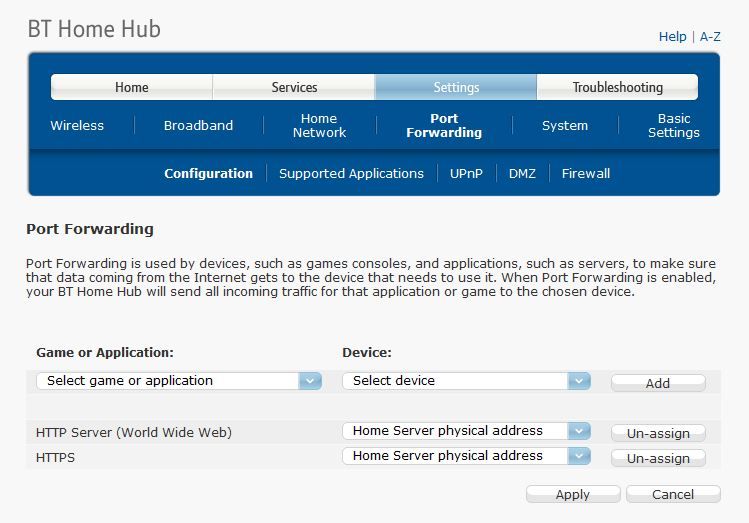Open Broadband settings section

coord(198,126)
